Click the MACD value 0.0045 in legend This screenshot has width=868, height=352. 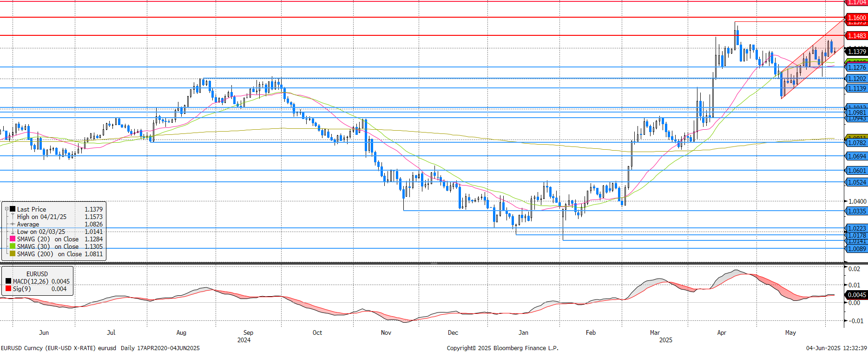pyautogui.click(x=60, y=281)
